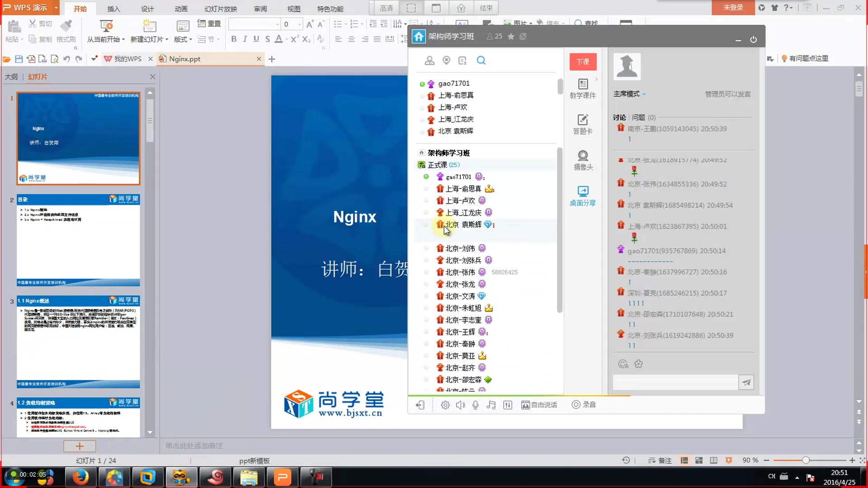Screen dimensions: 868x488
Task: Switch to slide sorter view
Action: [x=699, y=460]
